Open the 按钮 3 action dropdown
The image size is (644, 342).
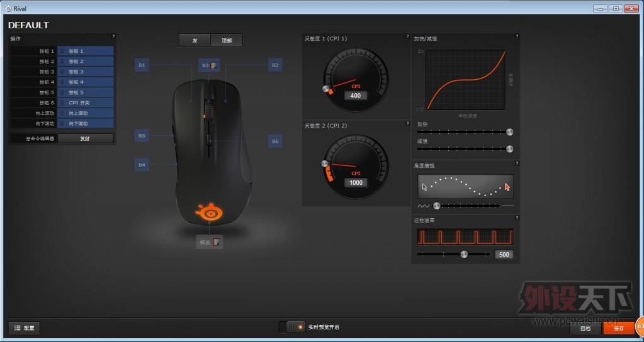click(86, 72)
